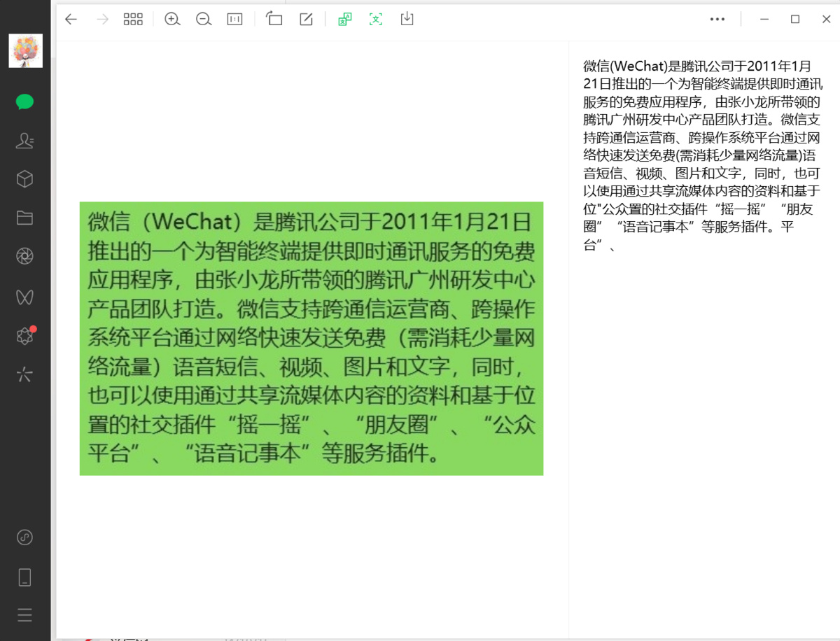Open Mini Programs with the notification dot
This screenshot has height=641, width=840.
coord(25,335)
